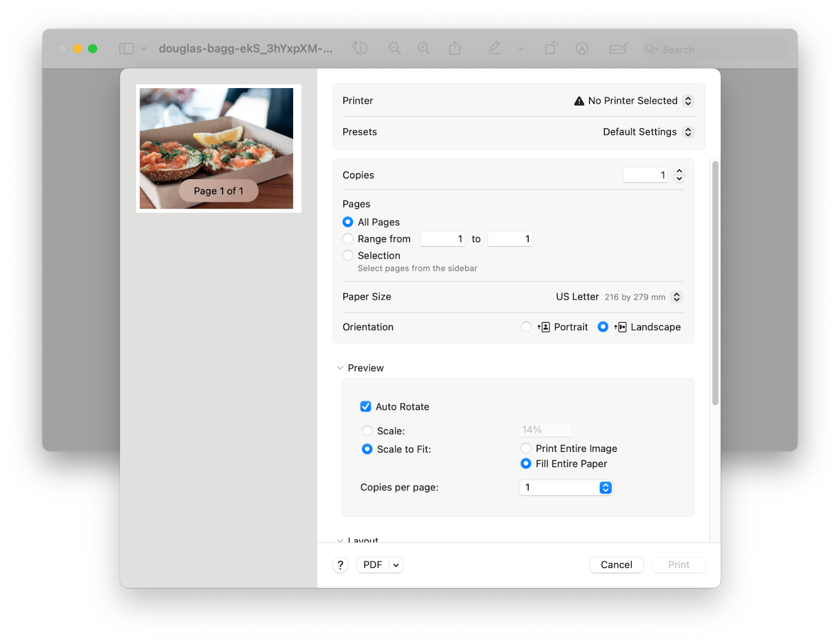This screenshot has height=644, width=840.
Task: Select Print Entire Image
Action: [x=526, y=448]
